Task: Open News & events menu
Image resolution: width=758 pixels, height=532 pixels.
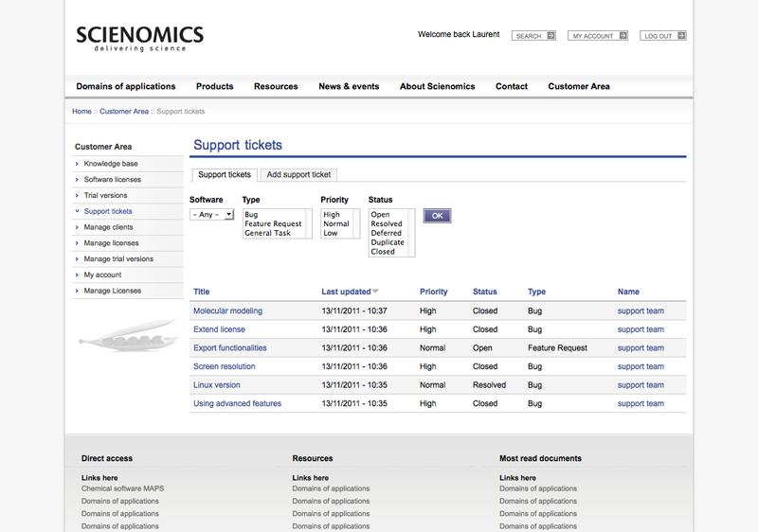Action: (349, 86)
